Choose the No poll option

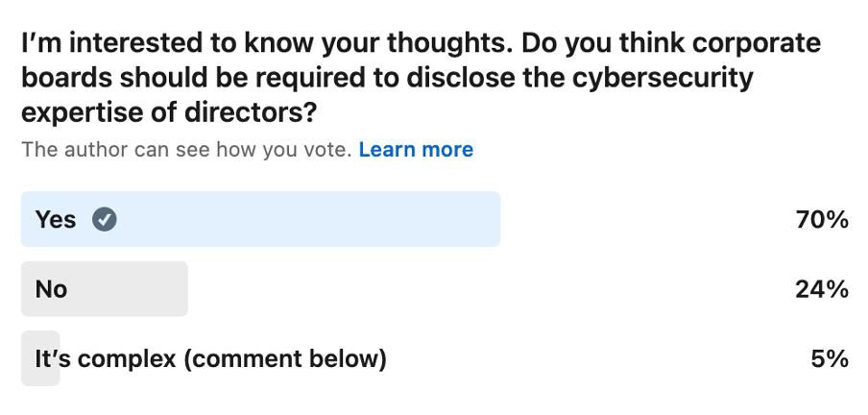coord(435,288)
